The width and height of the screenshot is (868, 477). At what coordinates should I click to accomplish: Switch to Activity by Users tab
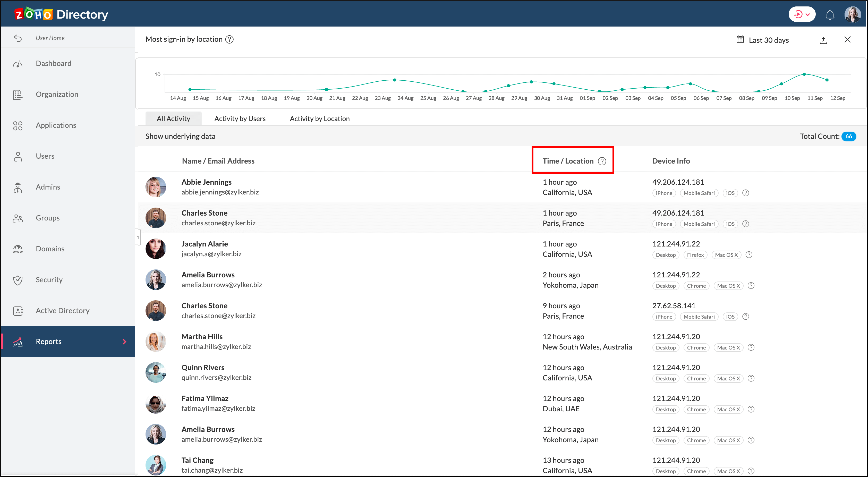click(240, 118)
